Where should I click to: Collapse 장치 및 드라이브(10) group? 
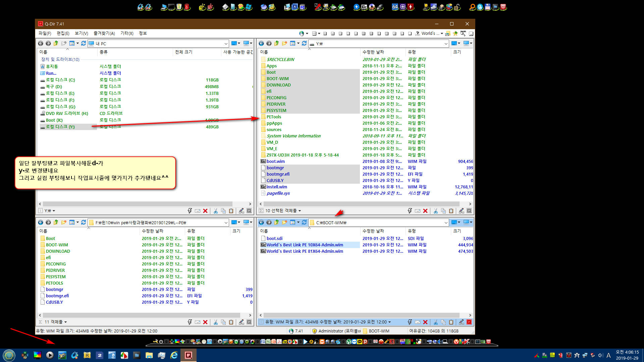[x=60, y=59]
